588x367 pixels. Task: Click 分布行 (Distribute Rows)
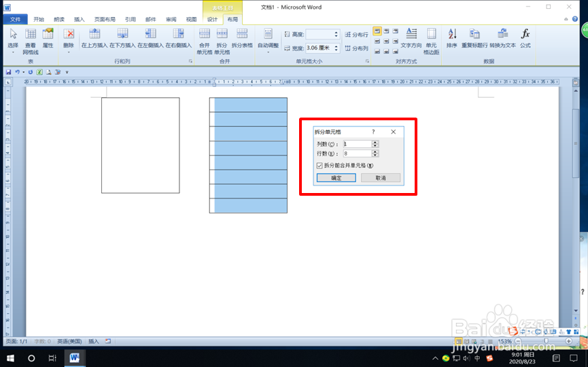click(357, 35)
